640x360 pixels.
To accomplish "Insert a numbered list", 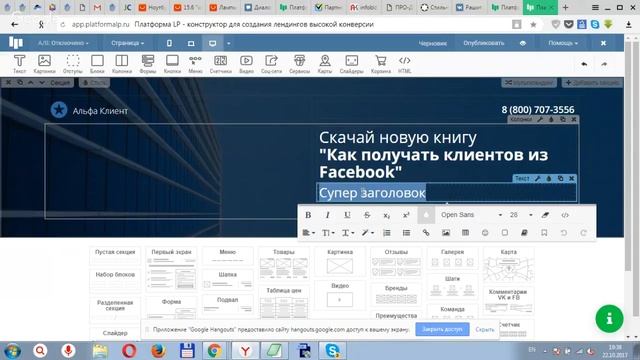I will (x=387, y=233).
